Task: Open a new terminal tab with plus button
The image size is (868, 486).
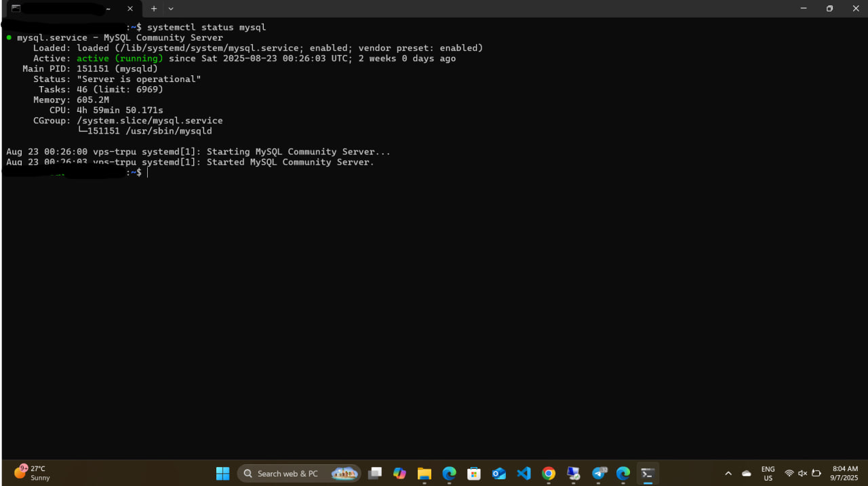Action: 154,9
